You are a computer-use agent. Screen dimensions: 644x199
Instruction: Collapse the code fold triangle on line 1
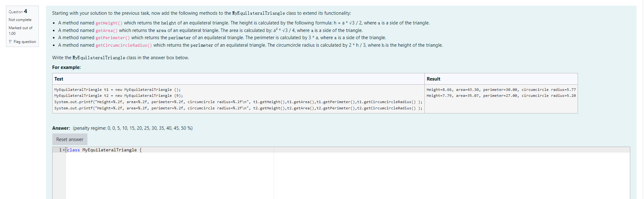pyautogui.click(x=64, y=150)
